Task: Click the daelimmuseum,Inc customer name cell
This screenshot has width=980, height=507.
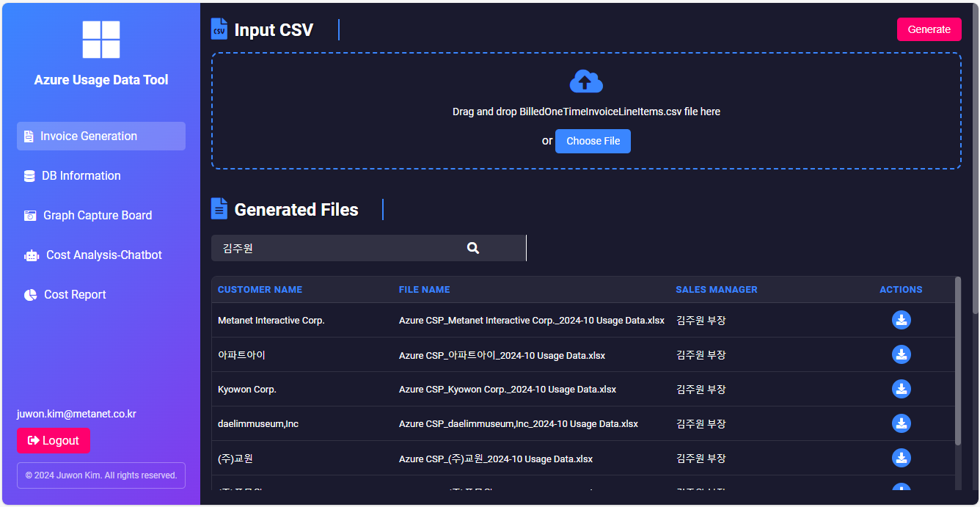Action: [258, 424]
